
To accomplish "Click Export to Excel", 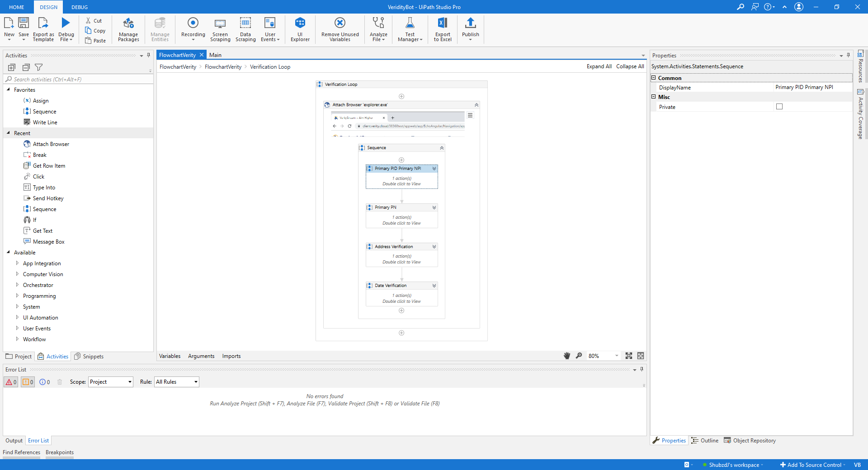I will click(443, 29).
